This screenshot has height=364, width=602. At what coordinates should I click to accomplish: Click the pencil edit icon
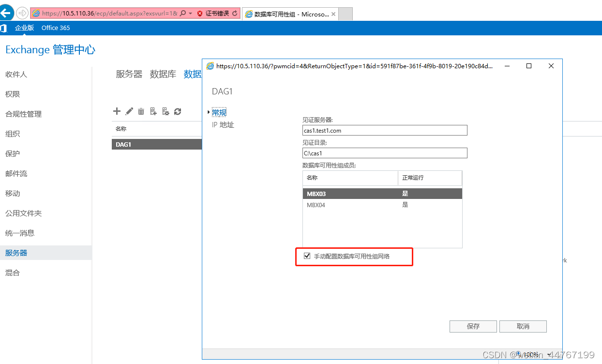[x=129, y=111]
